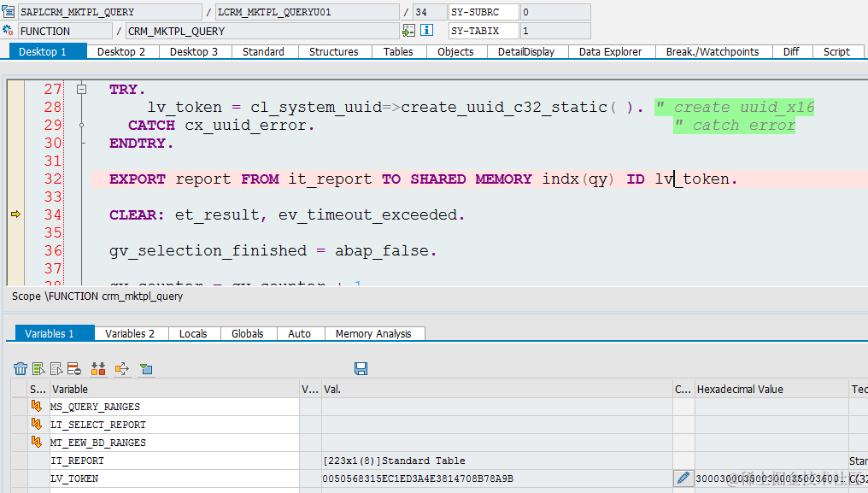This screenshot has width=868, height=493.
Task: Click the blue floppy disk save icon
Action: (x=361, y=369)
